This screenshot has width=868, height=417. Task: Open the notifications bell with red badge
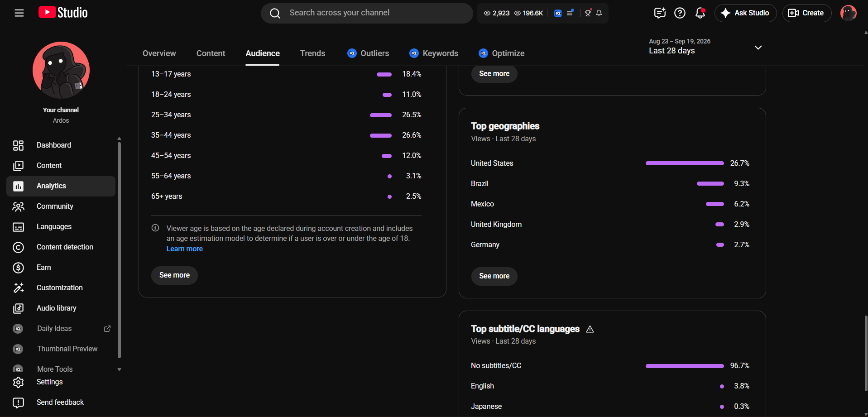[700, 13]
